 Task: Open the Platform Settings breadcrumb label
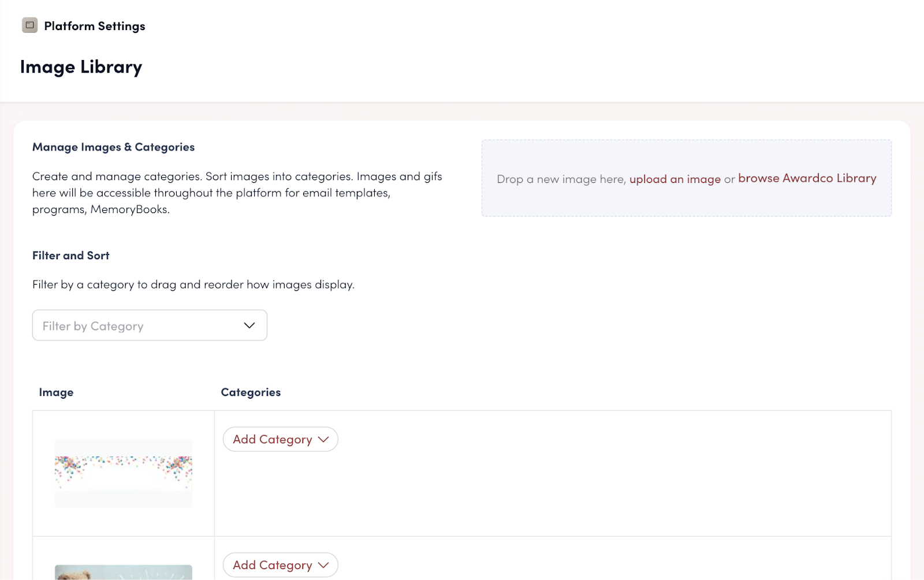point(94,26)
